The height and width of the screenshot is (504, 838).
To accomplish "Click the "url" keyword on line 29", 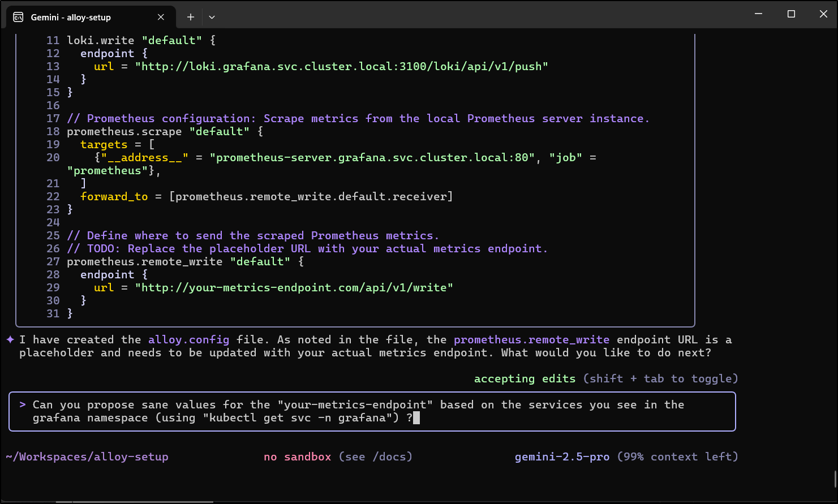I will tap(104, 287).
